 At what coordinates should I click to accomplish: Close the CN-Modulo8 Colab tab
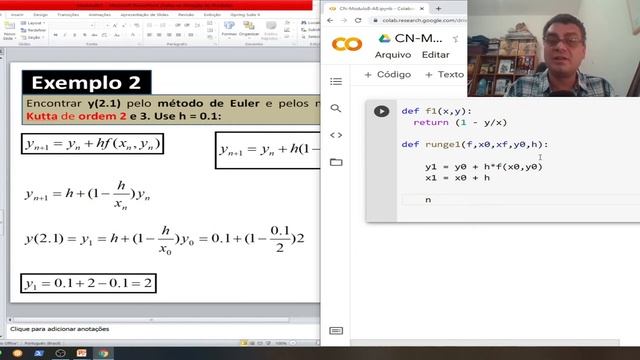[422, 8]
